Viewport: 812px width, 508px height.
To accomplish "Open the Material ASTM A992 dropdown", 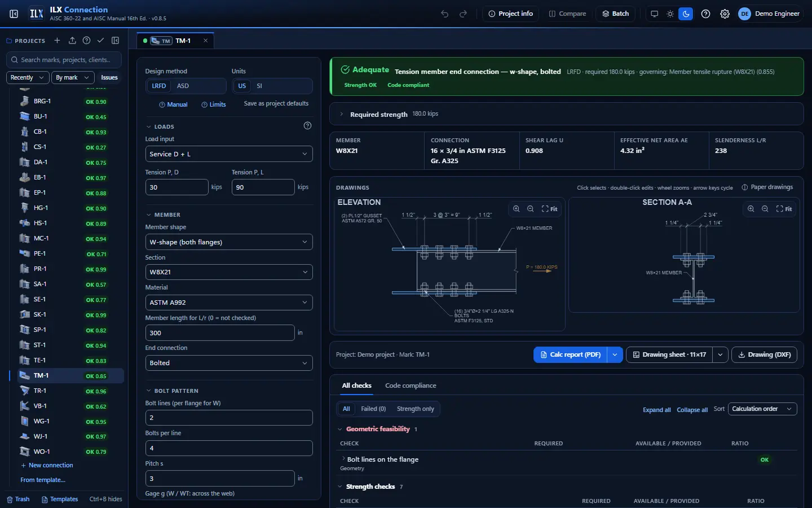I will click(229, 303).
